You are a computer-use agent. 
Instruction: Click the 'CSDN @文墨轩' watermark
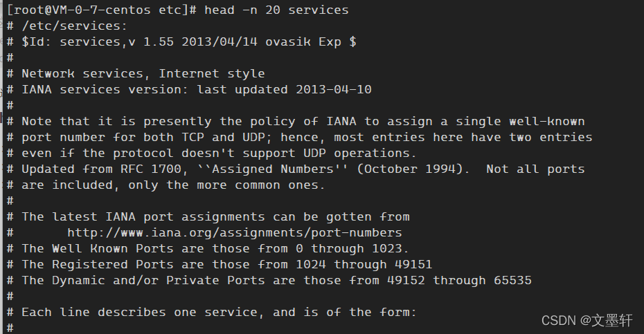[x=587, y=320]
